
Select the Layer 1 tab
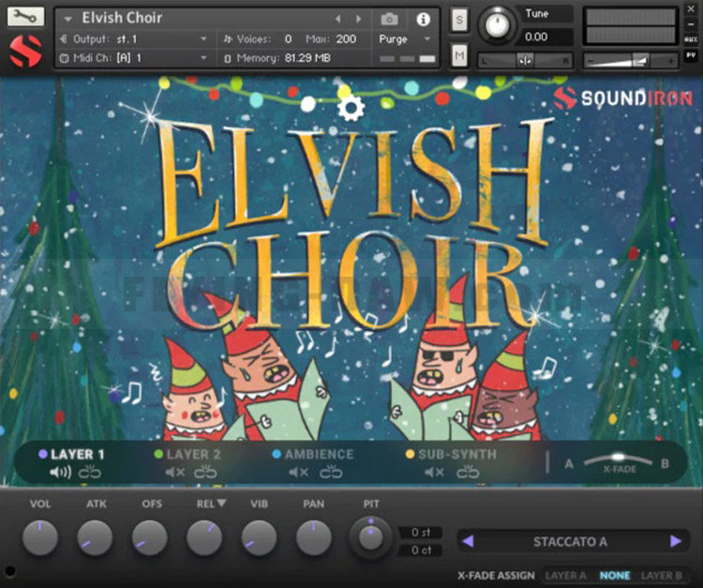pyautogui.click(x=77, y=454)
